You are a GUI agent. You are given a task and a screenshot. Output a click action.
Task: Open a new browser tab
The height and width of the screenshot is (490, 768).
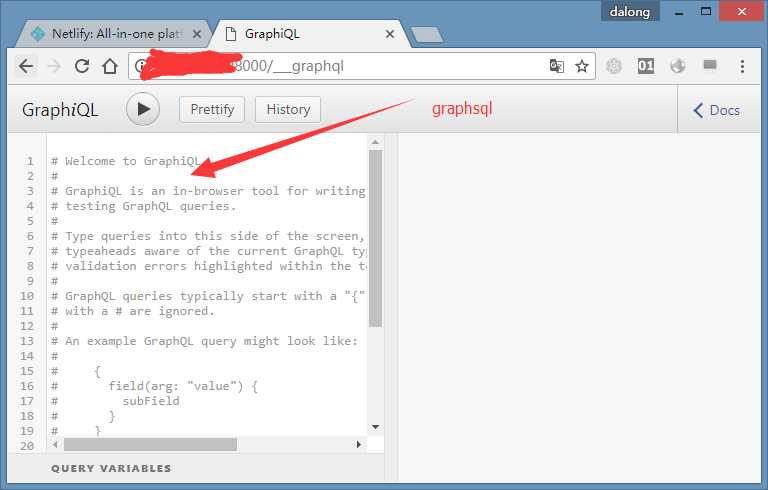(x=427, y=35)
